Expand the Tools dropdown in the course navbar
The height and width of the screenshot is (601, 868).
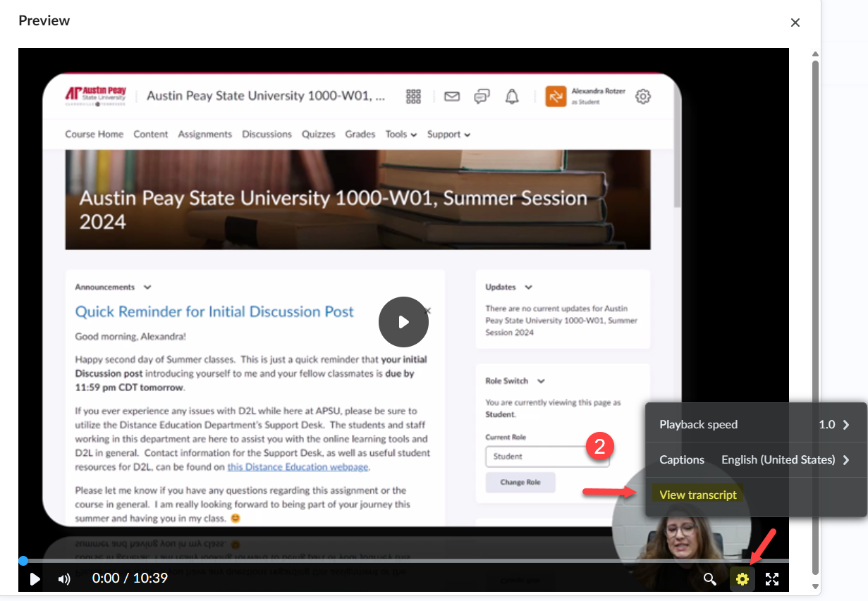click(x=401, y=134)
